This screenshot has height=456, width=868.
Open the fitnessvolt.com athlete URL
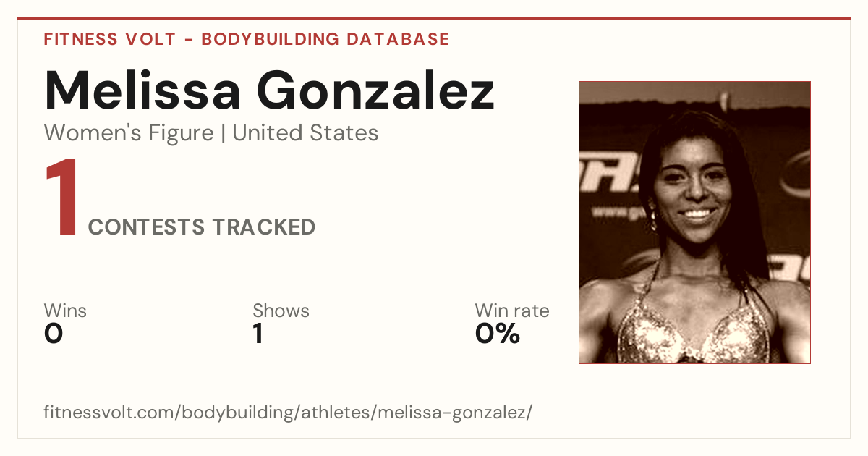(x=288, y=413)
